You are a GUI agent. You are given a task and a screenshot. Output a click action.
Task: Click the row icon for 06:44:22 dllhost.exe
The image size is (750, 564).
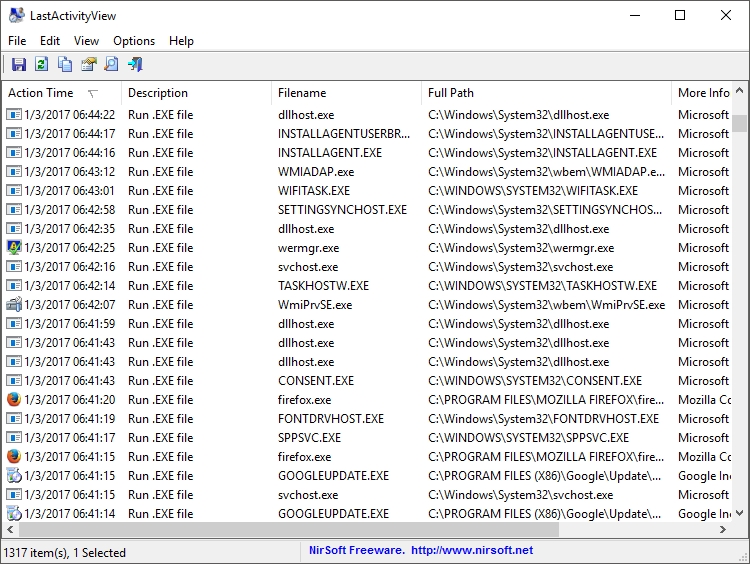point(14,114)
